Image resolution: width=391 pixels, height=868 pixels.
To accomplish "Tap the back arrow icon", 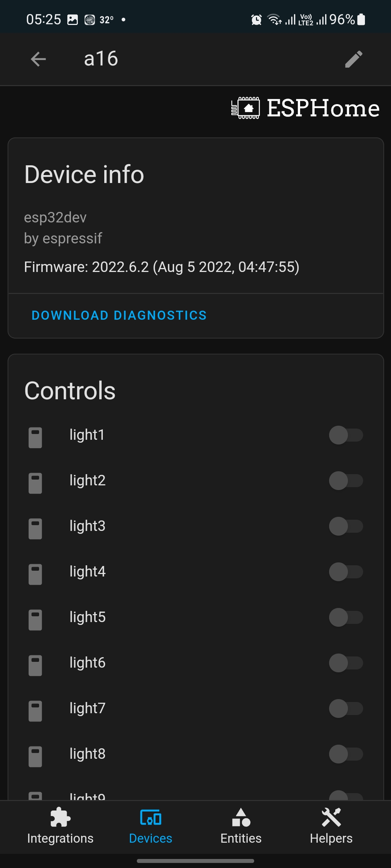I will click(38, 59).
